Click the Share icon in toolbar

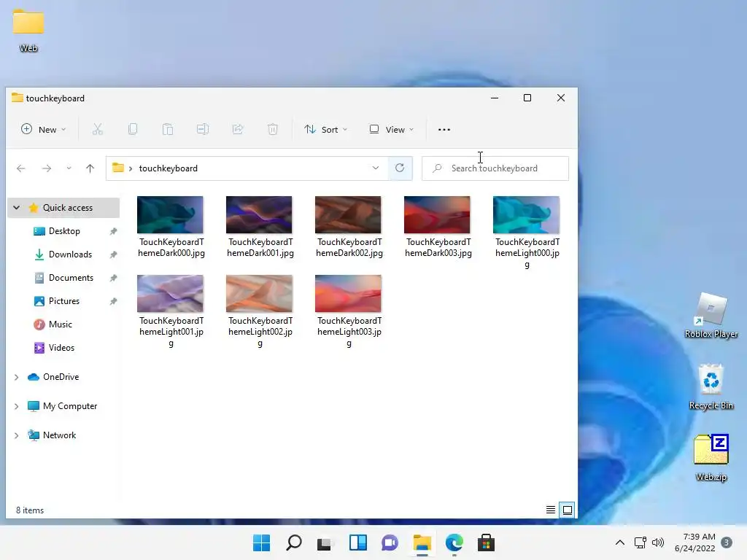pos(238,130)
